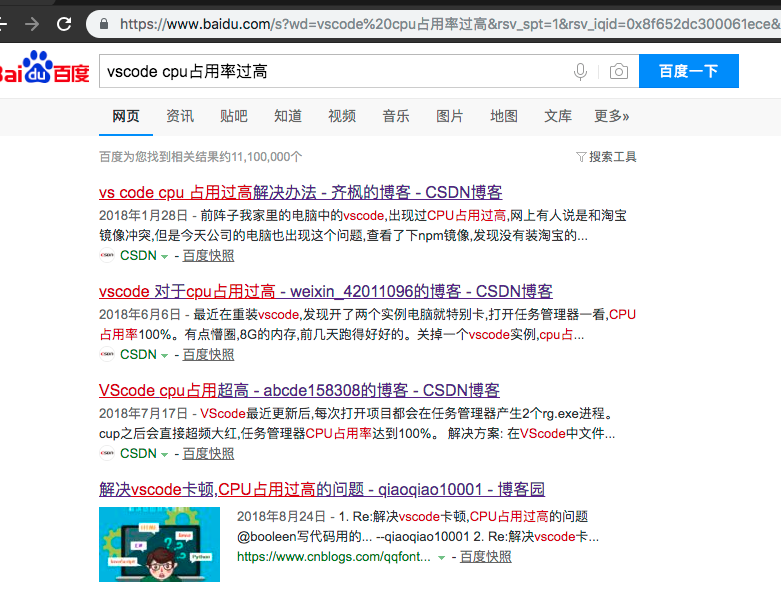Click the date 2018年1月28日 snippet text
781x596 pixels.
pos(143,216)
